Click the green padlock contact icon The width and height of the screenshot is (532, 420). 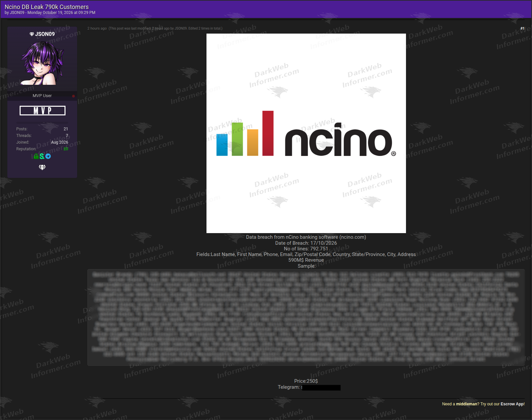pos(36,156)
